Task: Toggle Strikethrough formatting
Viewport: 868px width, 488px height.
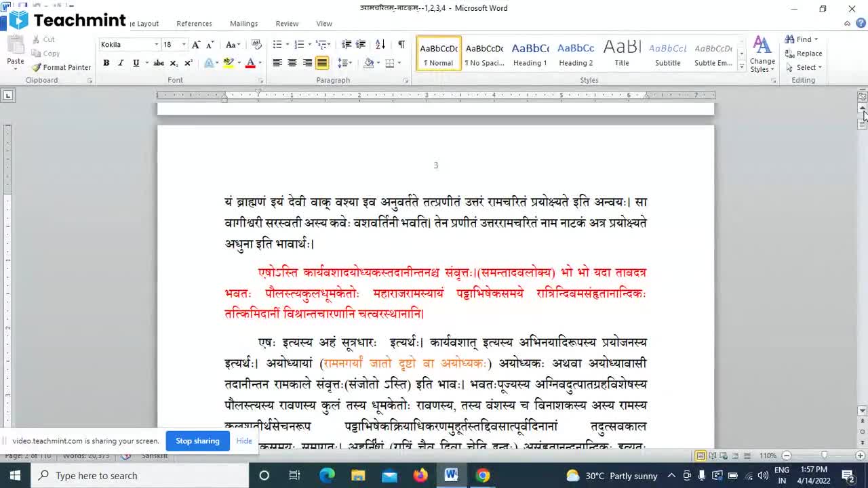Action: point(159,63)
